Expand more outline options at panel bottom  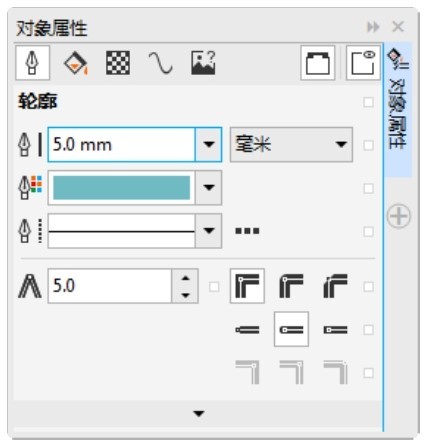pos(199,414)
